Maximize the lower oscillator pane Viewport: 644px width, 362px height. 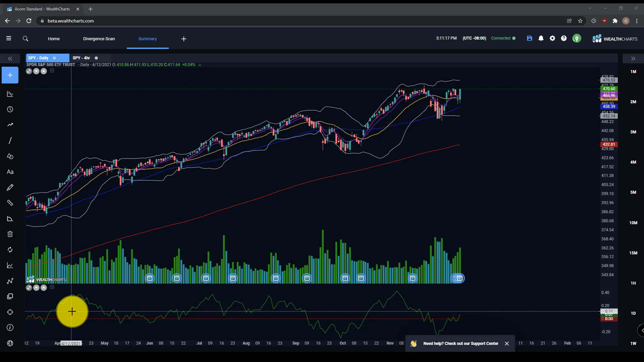[29, 288]
